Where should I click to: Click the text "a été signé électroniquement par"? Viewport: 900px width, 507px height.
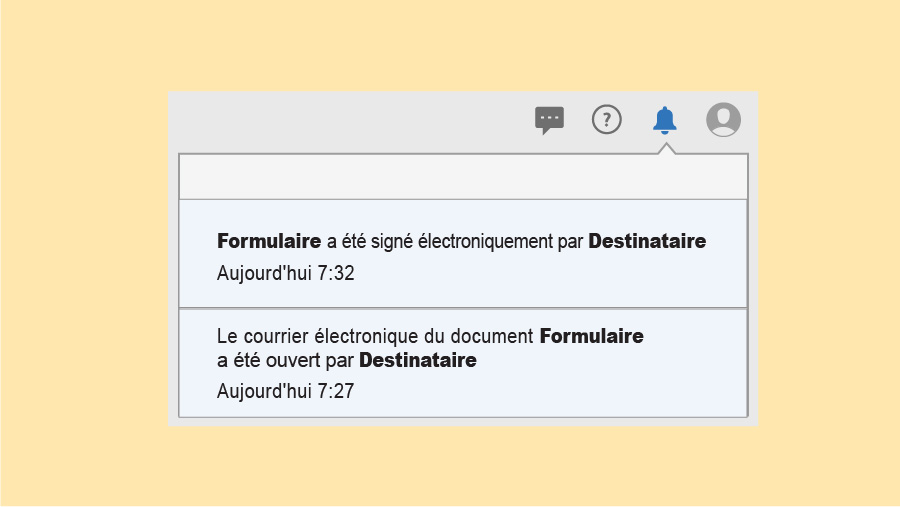456,241
